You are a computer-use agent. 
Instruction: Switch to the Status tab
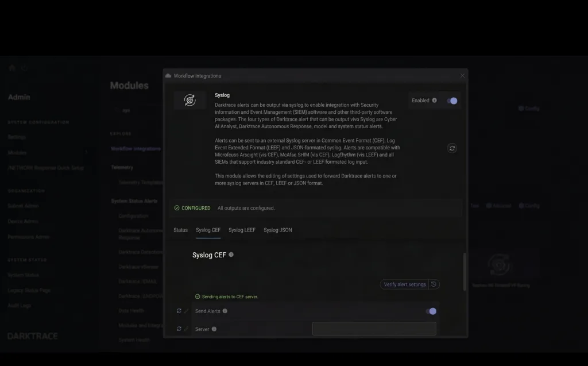pyautogui.click(x=180, y=230)
